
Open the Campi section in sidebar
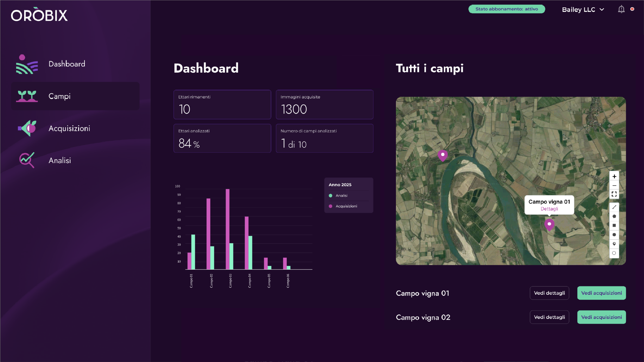59,96
